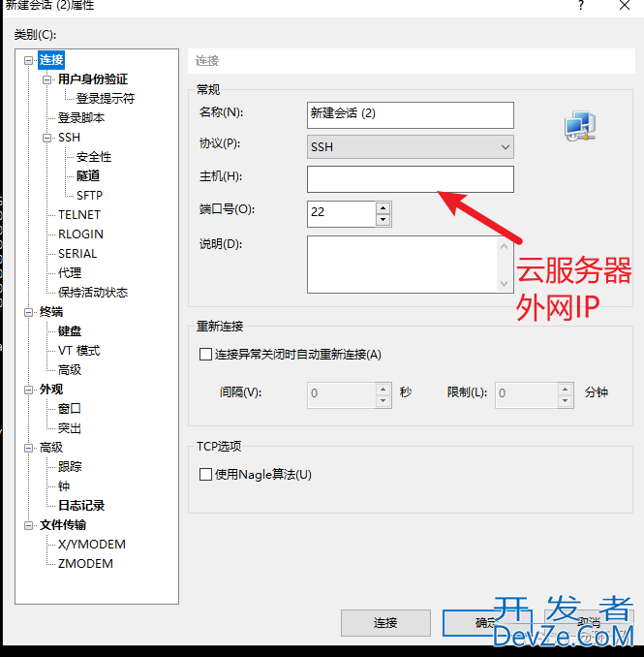Click the interval down arrow
Viewport: 644px width, 657px height.
point(383,401)
